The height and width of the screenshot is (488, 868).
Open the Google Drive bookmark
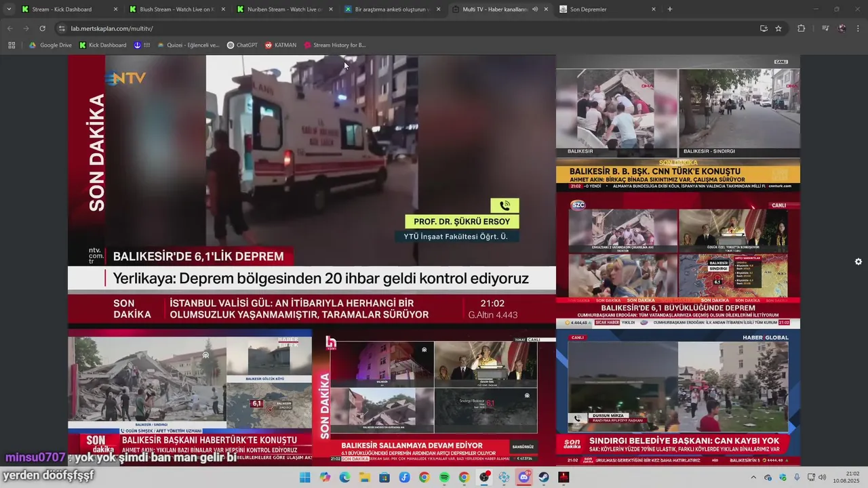click(50, 45)
